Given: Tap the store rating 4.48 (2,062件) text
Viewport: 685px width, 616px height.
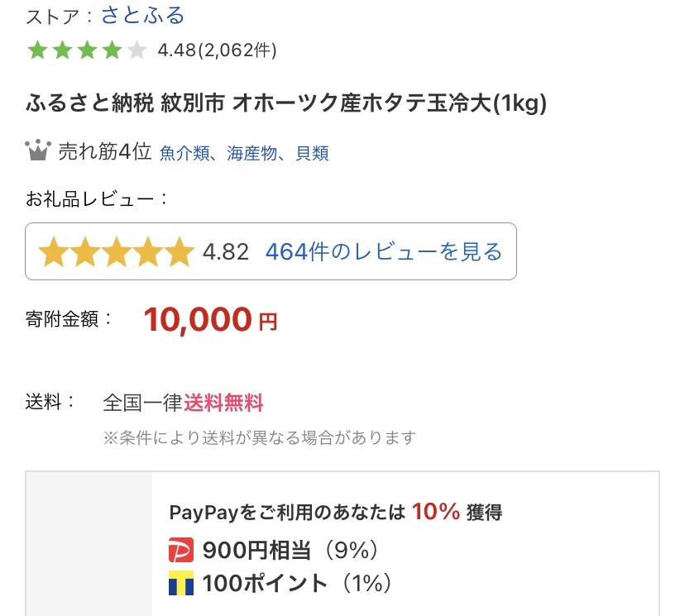Looking at the screenshot, I should pos(217,50).
